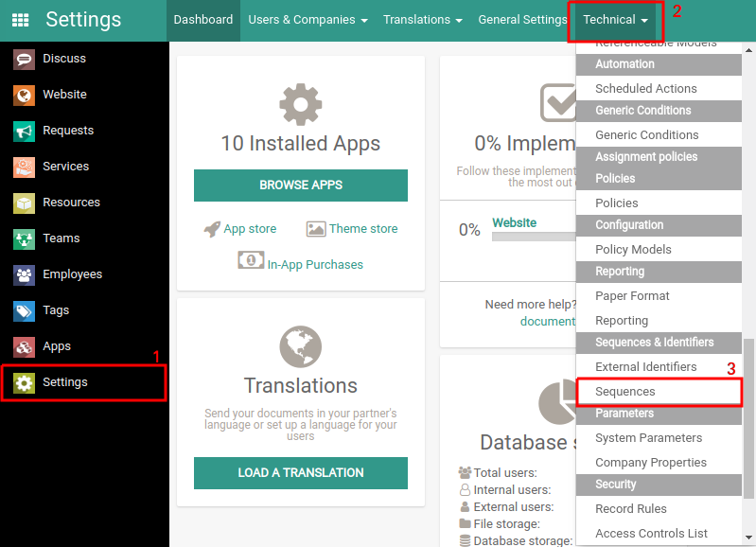Collapse the Technical dropdown menu
Image resolution: width=756 pixels, height=547 pixels.
click(x=615, y=20)
